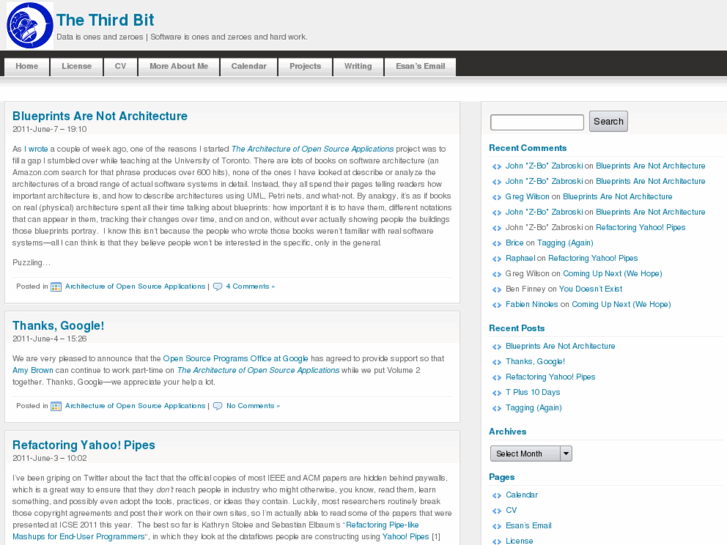Click bullet icon beside T Plus 10 Days
The width and height of the screenshot is (727, 545).
497,393
